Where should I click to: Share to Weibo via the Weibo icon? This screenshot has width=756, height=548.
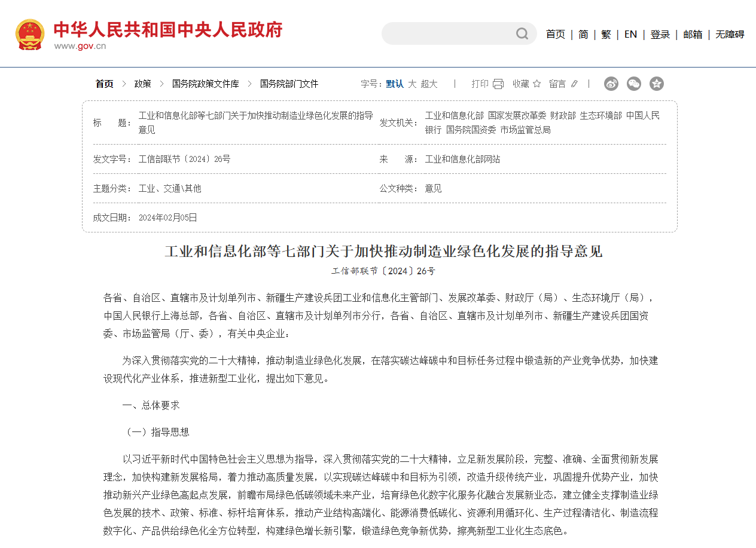(x=611, y=84)
